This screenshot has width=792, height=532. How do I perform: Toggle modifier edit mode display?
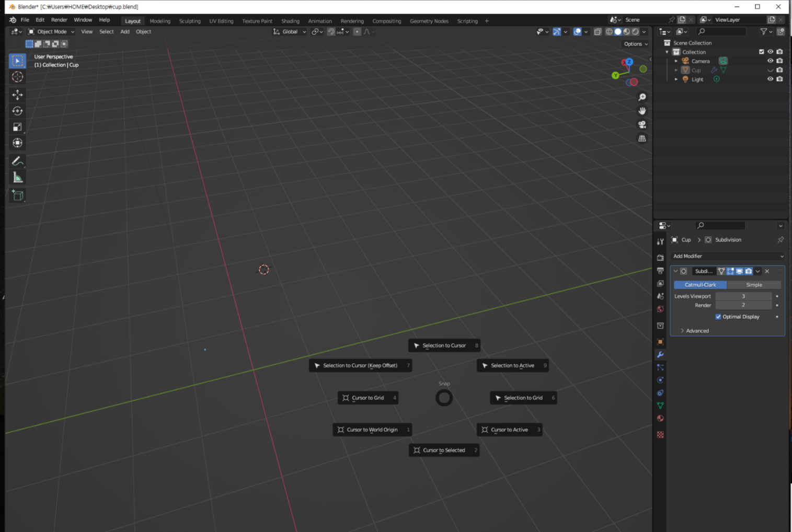[730, 271]
